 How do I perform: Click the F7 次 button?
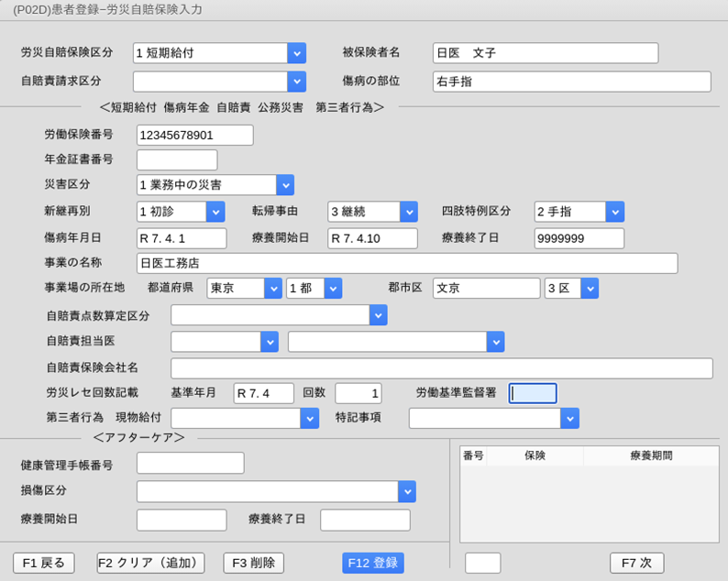click(x=636, y=563)
